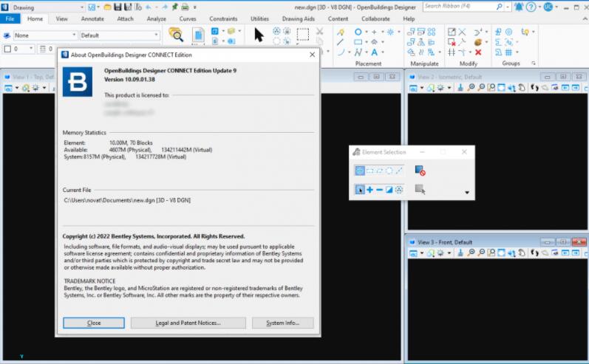Screen dimensions: 589x364
Task: Activate the Place Fence tool
Action: pos(303,34)
